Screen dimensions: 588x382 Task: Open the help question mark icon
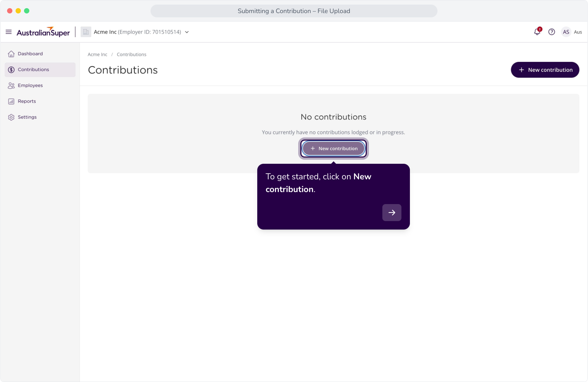[552, 32]
